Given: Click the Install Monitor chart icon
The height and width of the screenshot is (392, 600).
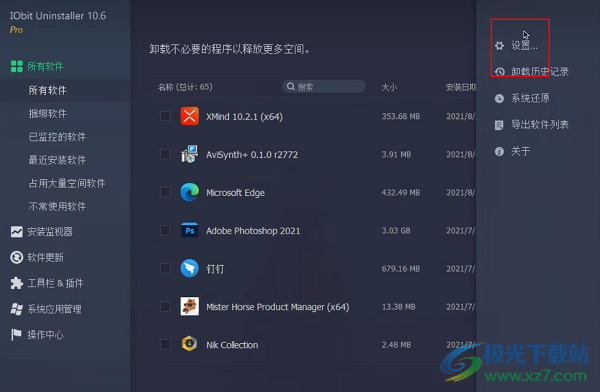Looking at the screenshot, I should (16, 232).
